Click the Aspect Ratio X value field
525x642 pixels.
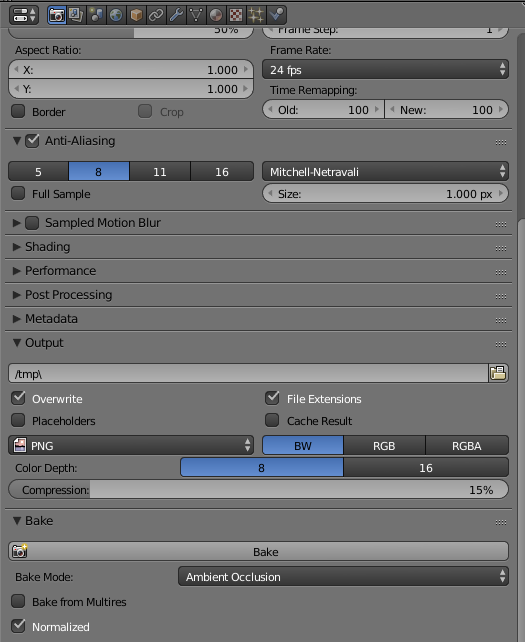point(131,70)
